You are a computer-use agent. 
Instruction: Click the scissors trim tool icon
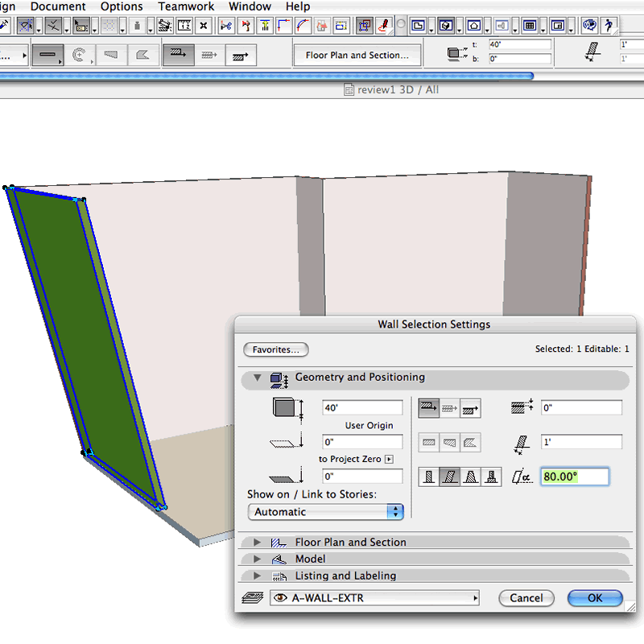tap(225, 26)
